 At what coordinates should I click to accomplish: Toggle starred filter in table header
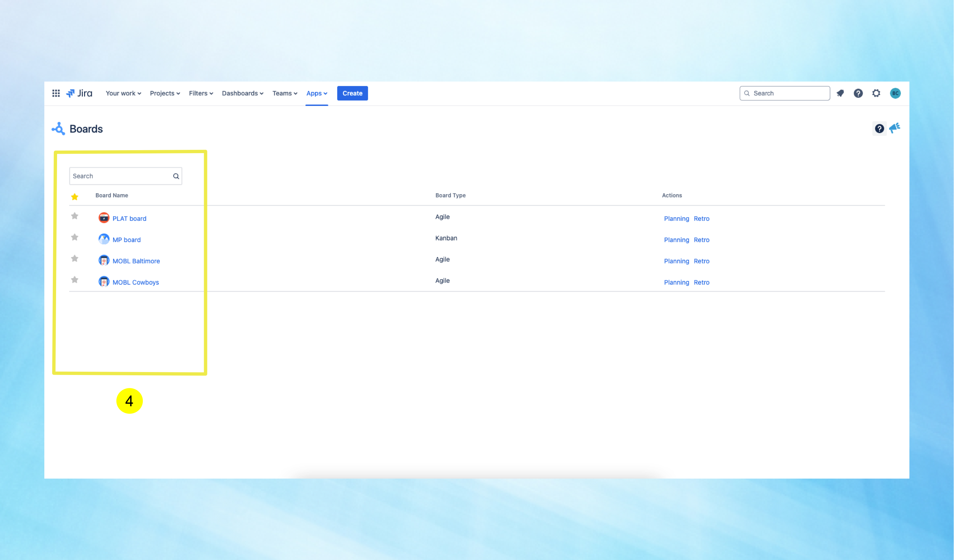click(75, 197)
